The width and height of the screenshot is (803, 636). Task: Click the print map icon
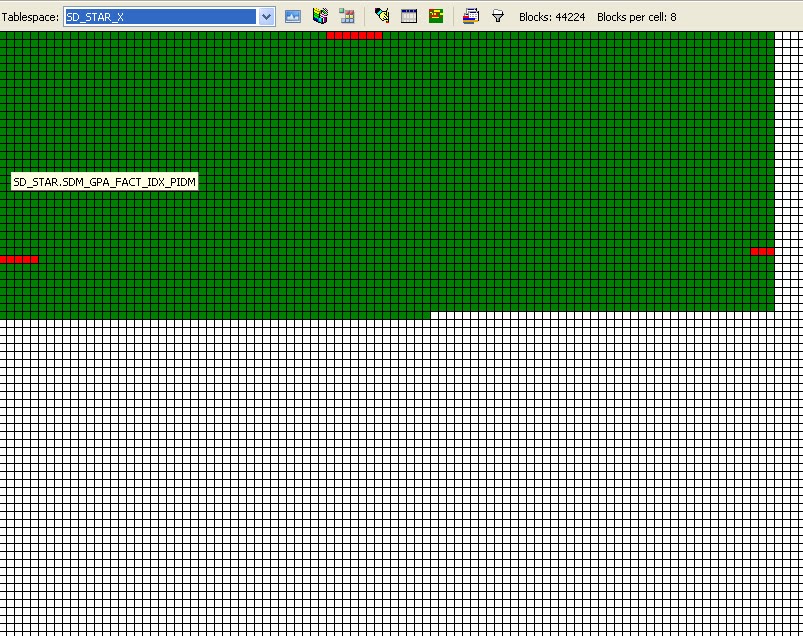(x=470, y=16)
